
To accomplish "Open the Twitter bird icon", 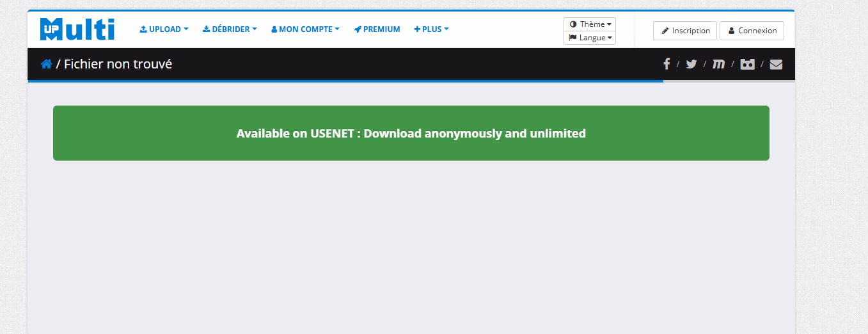I will tap(691, 64).
